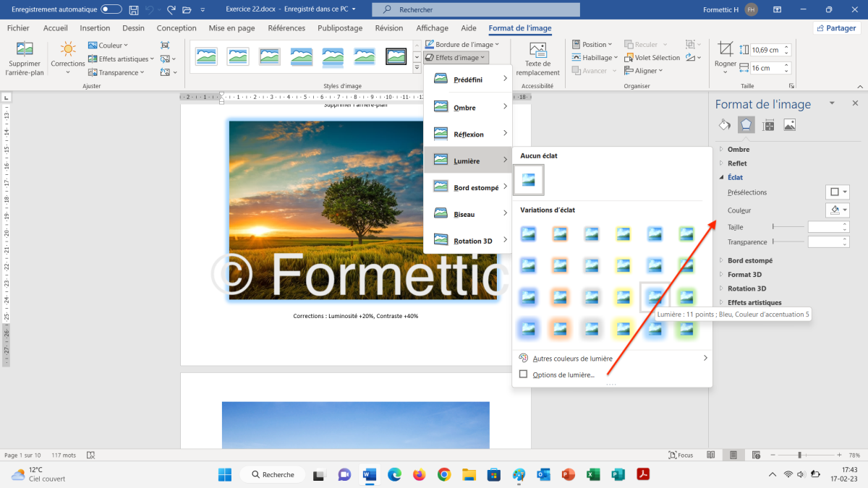Expand the Ombre section in pane

tap(738, 150)
